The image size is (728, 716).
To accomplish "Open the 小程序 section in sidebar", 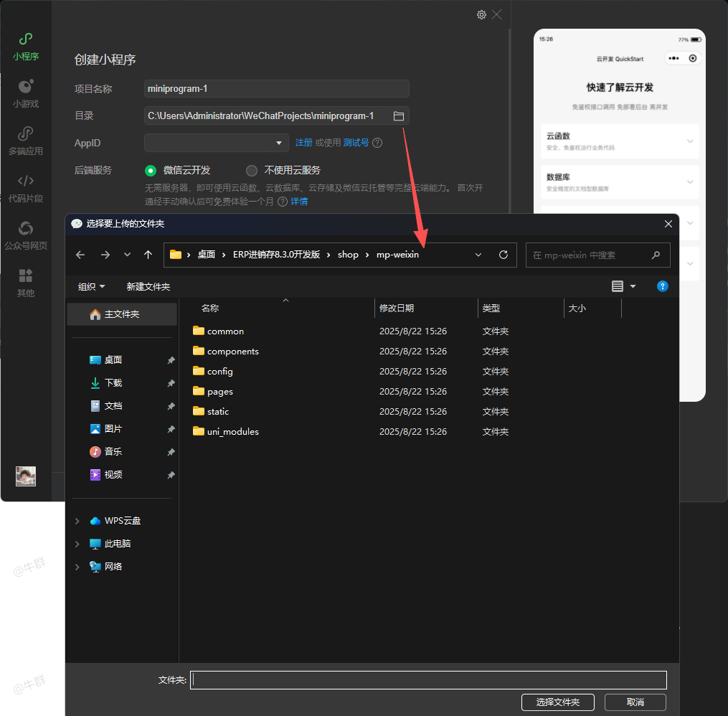I will (26, 47).
